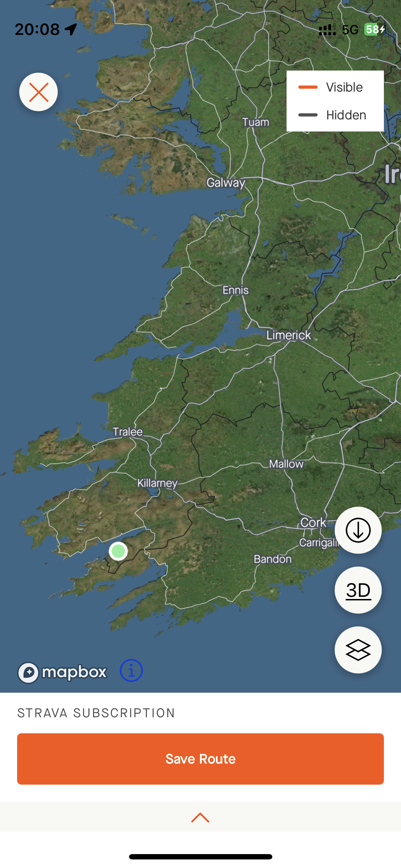Screen dimensions: 401x868
Task: Tap the Killarney town label
Action: pyautogui.click(x=157, y=483)
